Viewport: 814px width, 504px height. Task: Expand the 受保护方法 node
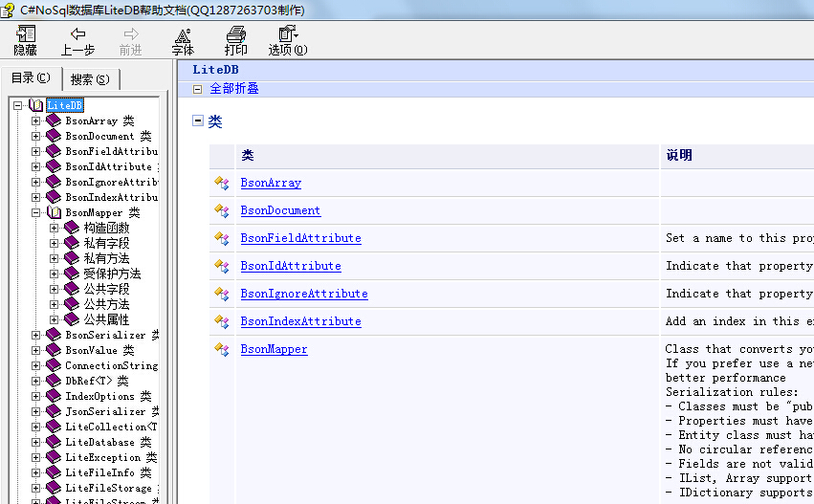click(x=54, y=274)
